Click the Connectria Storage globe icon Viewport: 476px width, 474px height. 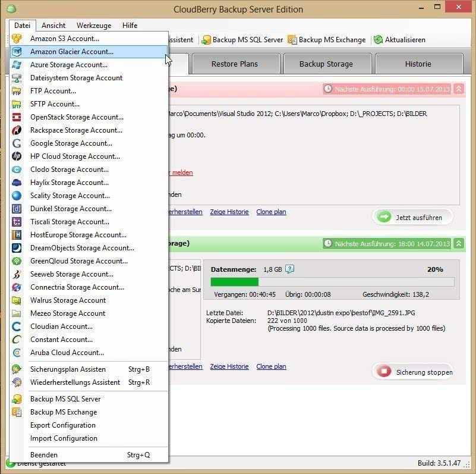click(x=17, y=287)
